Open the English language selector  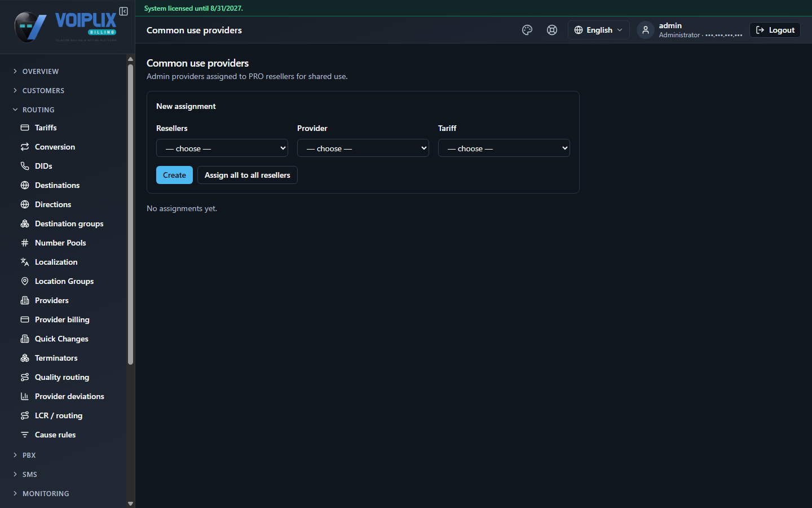[x=598, y=30]
